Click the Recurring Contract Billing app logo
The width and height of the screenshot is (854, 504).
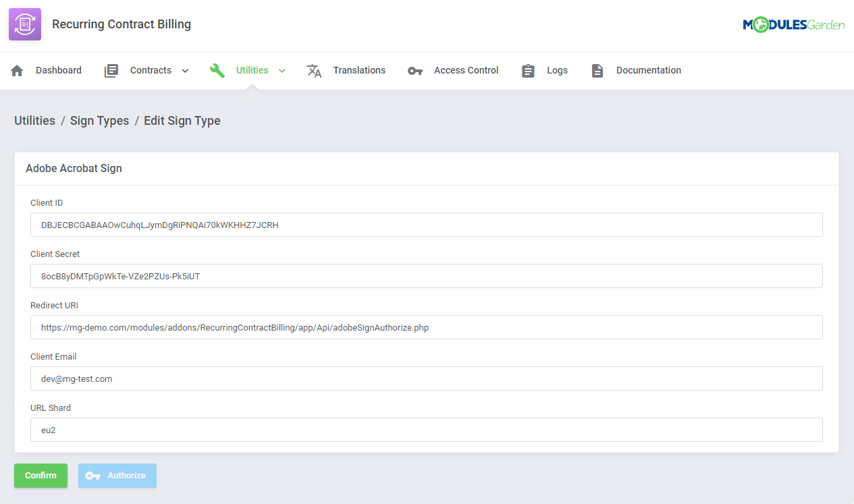pyautogui.click(x=24, y=24)
